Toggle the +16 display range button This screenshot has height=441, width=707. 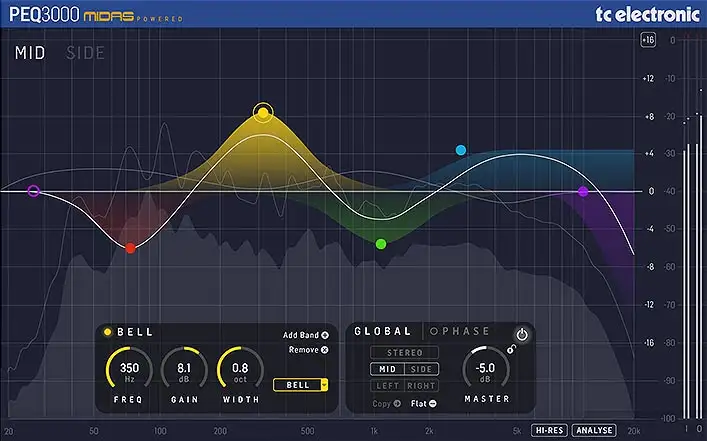coord(648,40)
